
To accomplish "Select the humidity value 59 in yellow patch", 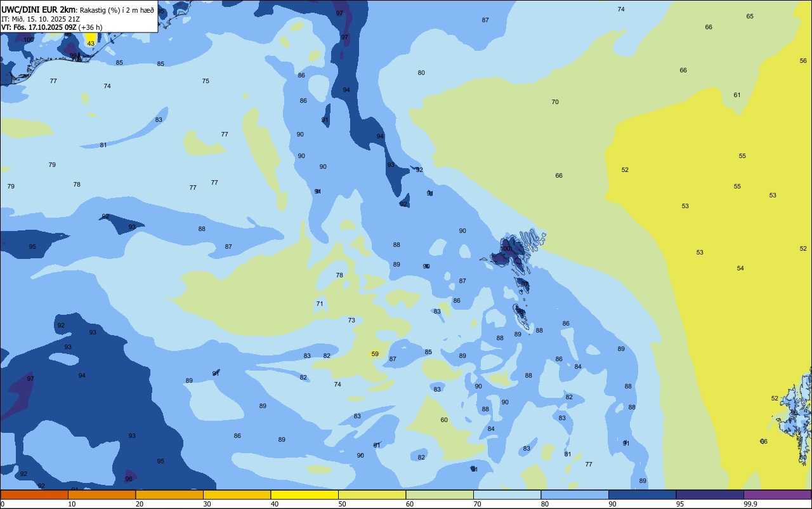I will click(x=375, y=354).
